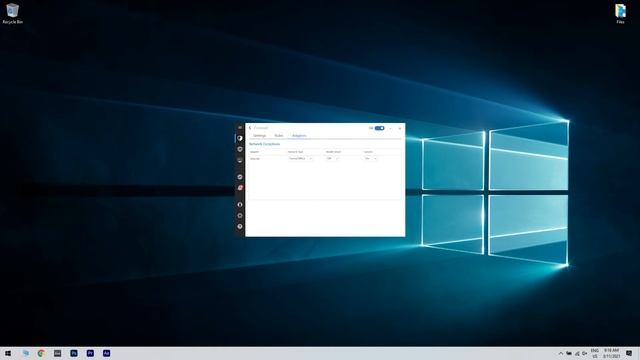
Task: Select the Adapters tab
Action: point(299,136)
